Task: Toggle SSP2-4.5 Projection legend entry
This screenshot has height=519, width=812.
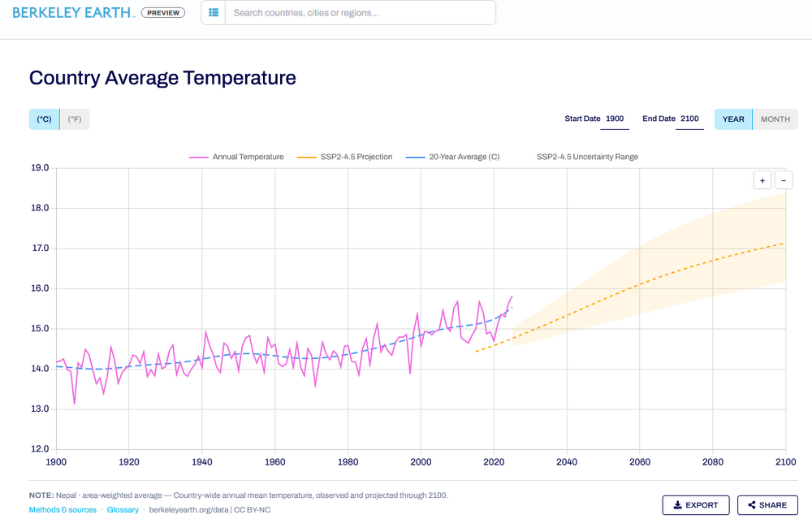Action: click(345, 157)
